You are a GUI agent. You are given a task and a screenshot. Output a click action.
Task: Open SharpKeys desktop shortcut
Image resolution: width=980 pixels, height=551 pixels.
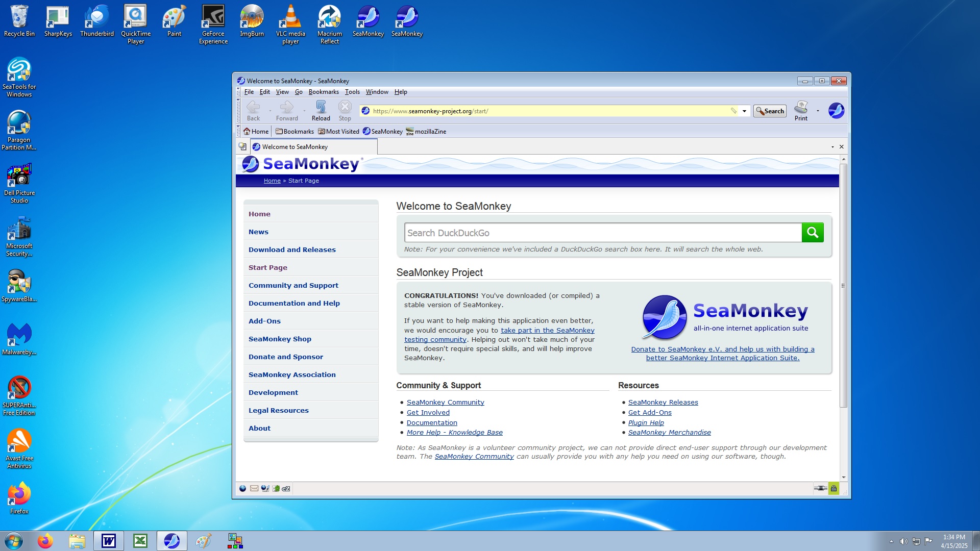point(58,21)
